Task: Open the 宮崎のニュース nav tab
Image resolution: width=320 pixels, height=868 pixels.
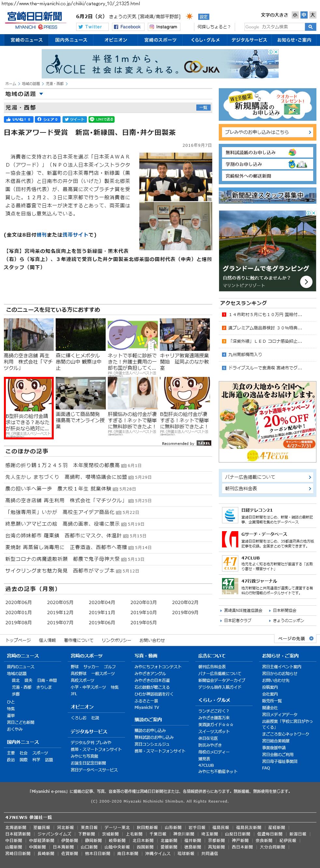Action: pos(27,40)
